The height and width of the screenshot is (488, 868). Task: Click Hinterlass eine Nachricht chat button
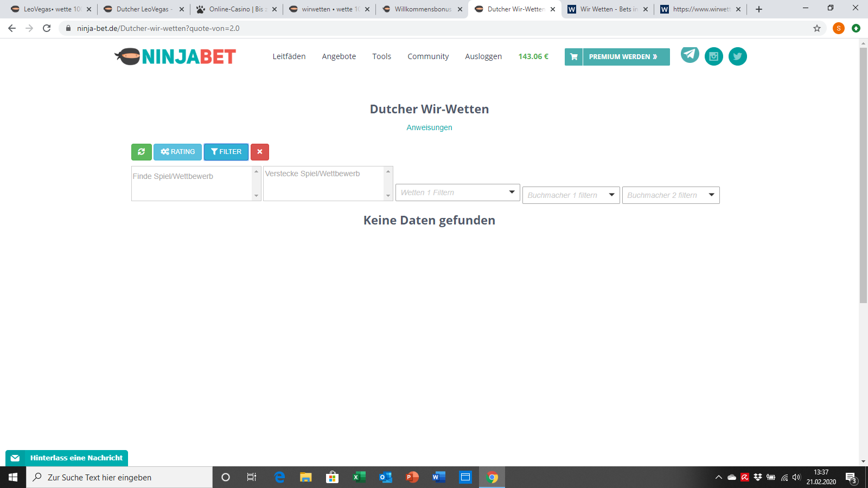(x=67, y=458)
